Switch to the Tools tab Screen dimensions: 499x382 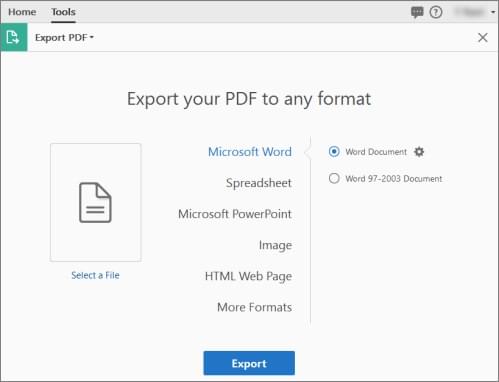(x=63, y=12)
